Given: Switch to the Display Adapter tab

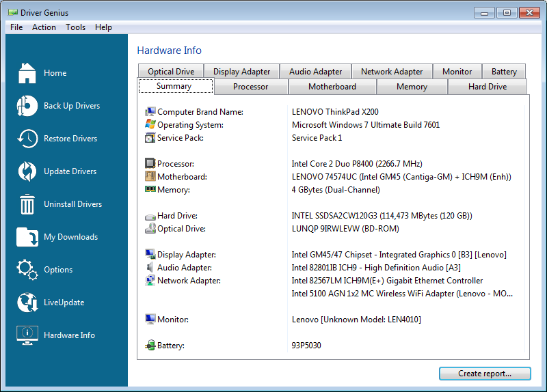Looking at the screenshot, I should (241, 72).
